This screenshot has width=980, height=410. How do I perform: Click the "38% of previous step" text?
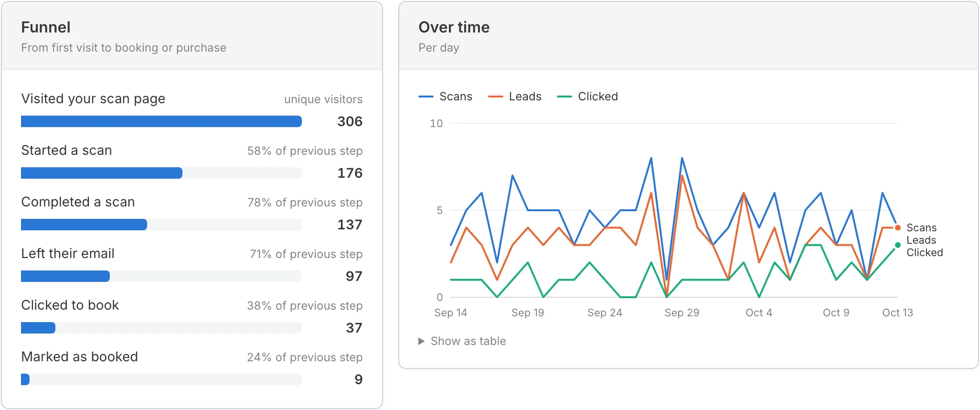coord(305,306)
